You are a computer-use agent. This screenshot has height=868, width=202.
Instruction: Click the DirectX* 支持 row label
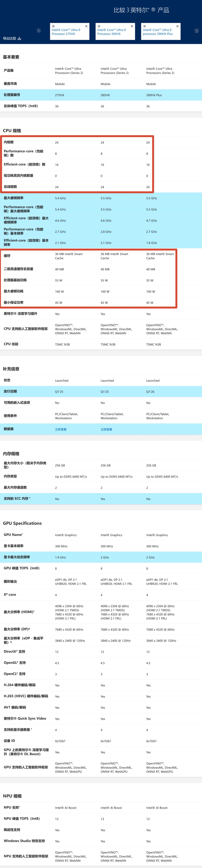click(x=15, y=652)
